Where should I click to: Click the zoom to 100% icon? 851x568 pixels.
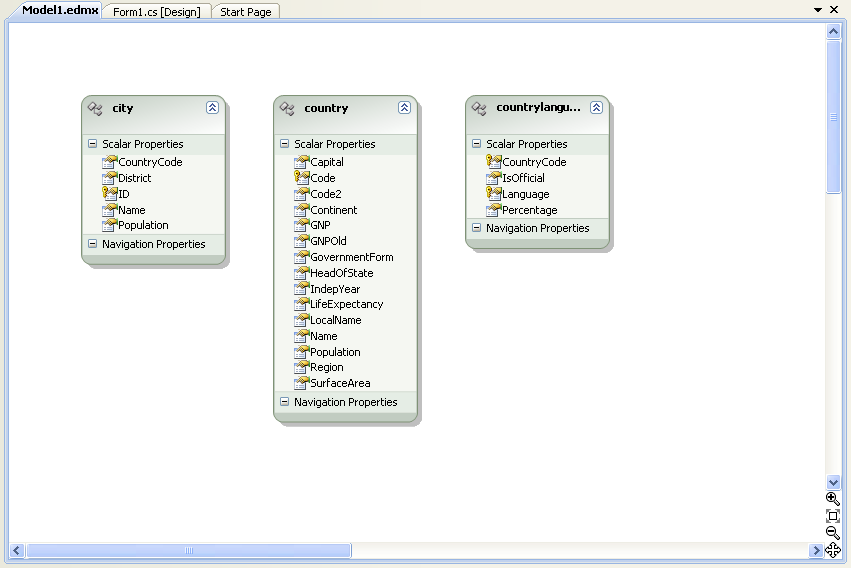click(833, 516)
